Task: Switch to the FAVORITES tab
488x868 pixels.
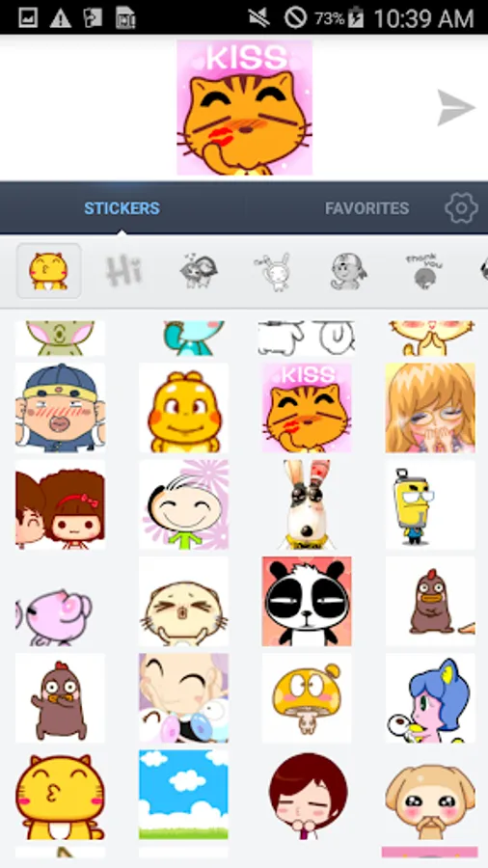Action: pyautogui.click(x=366, y=208)
